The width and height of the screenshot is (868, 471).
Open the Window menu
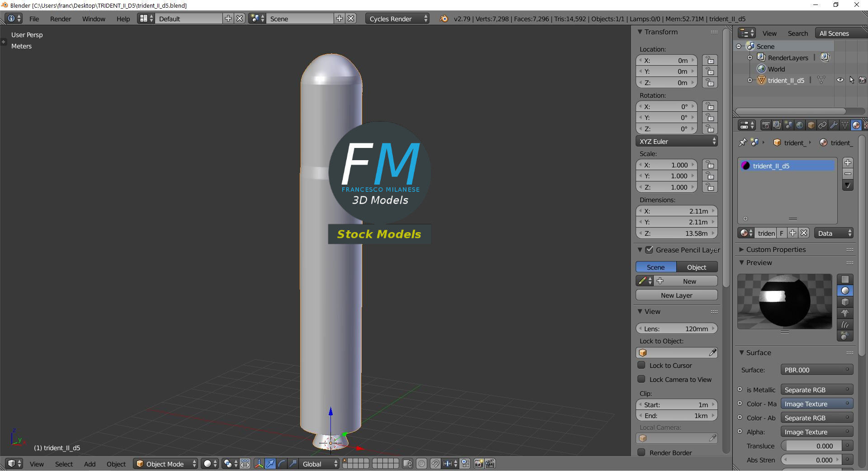pos(94,19)
